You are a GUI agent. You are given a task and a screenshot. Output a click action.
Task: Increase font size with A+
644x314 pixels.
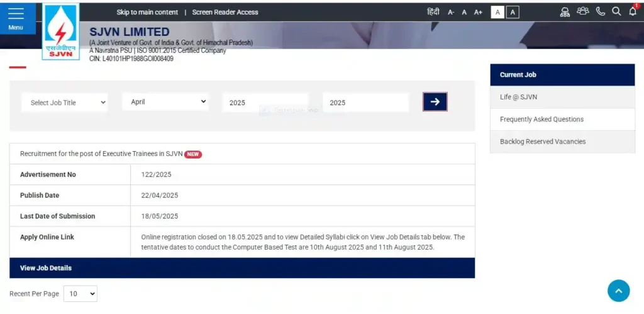(x=478, y=13)
